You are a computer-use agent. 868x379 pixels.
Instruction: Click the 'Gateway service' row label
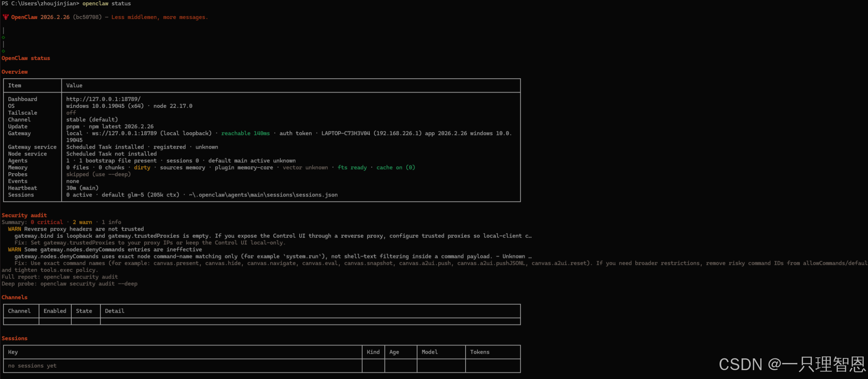pyautogui.click(x=32, y=147)
